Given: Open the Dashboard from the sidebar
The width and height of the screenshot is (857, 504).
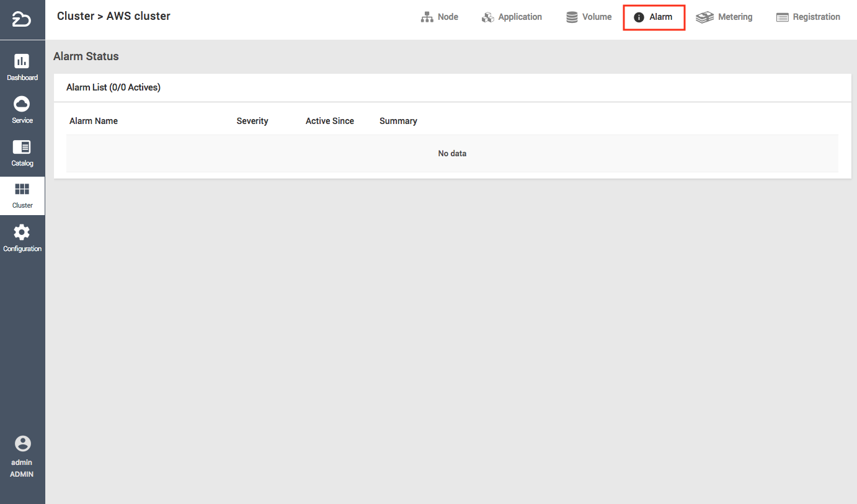Looking at the screenshot, I should pos(22,61).
